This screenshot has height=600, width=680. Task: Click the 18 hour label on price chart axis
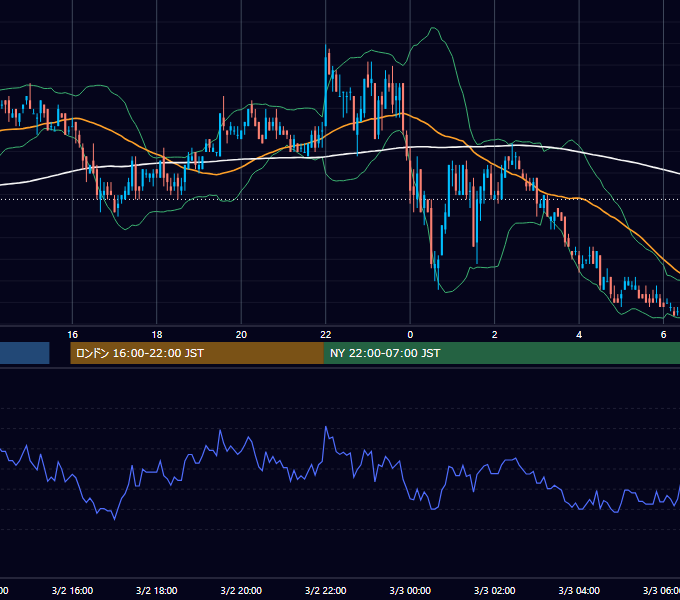click(x=157, y=335)
